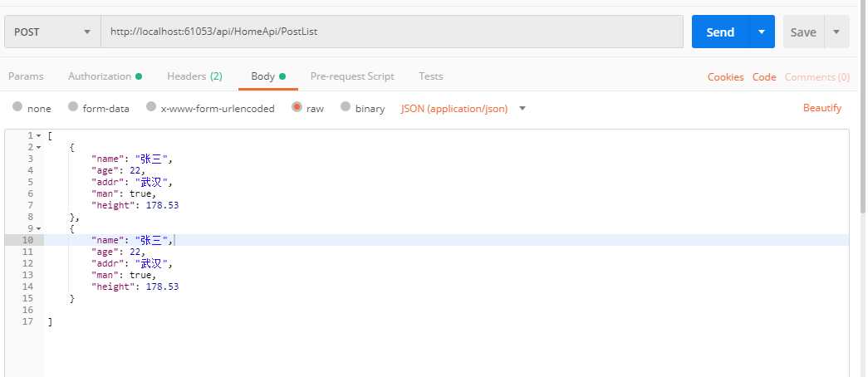Click the "name" value on line 3
This screenshot has width=868, height=377.
point(151,159)
